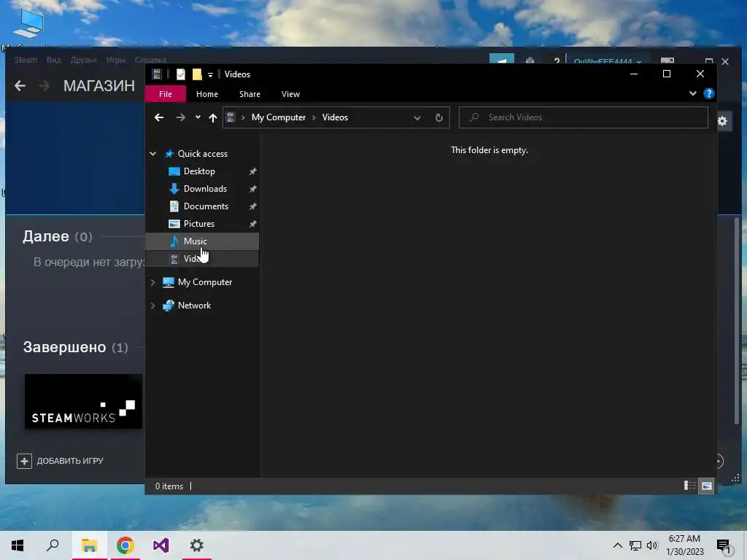Click ДОБАВИТЬ ИГРУ in Steam
The image size is (747, 560).
(x=61, y=461)
